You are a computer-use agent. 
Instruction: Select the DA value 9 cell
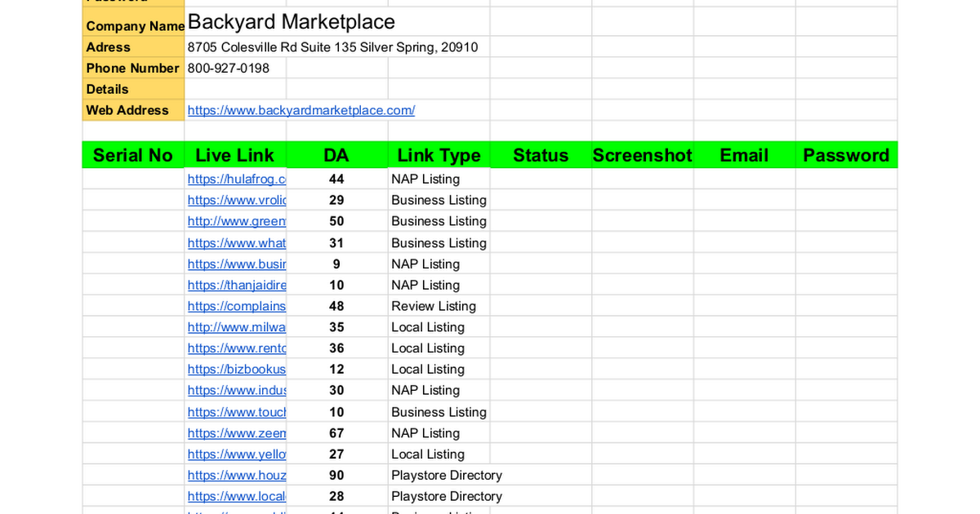[336, 264]
